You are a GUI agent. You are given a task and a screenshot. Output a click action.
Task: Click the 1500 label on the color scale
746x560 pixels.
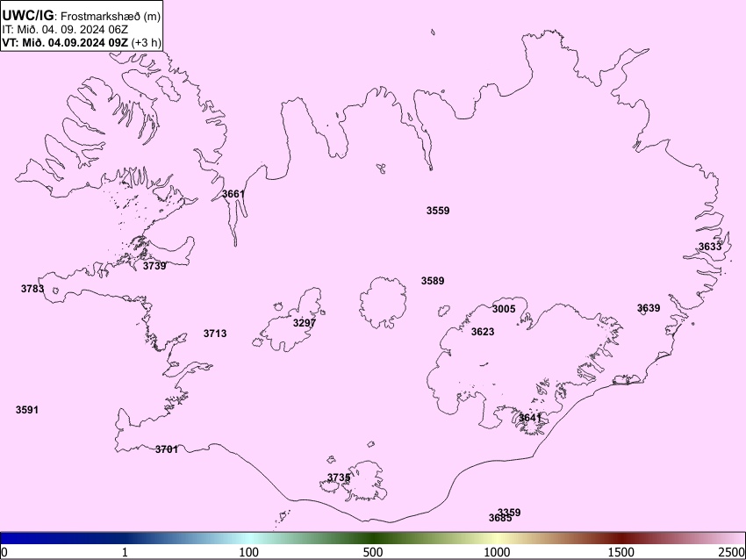tap(620, 552)
